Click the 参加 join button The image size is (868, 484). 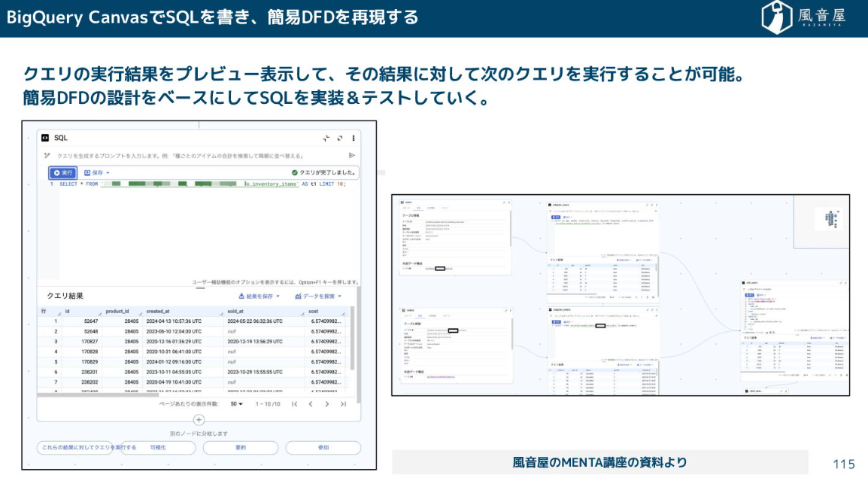tap(323, 447)
